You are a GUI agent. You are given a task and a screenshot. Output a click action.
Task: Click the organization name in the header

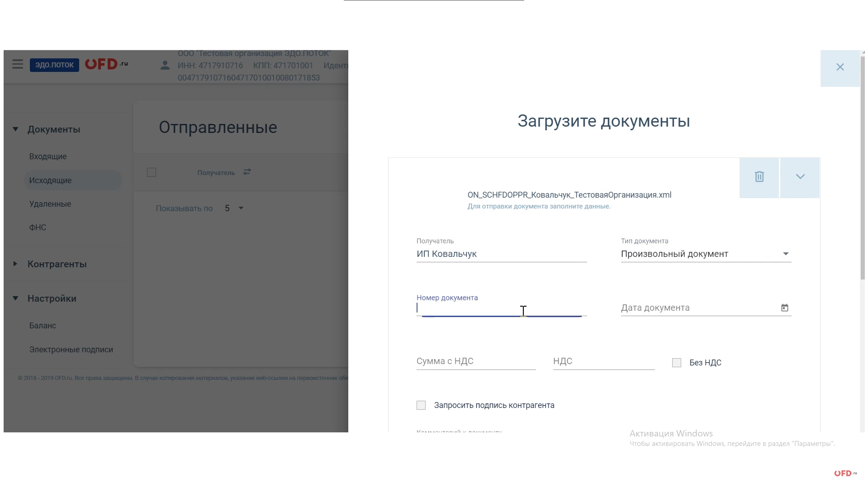(x=254, y=53)
